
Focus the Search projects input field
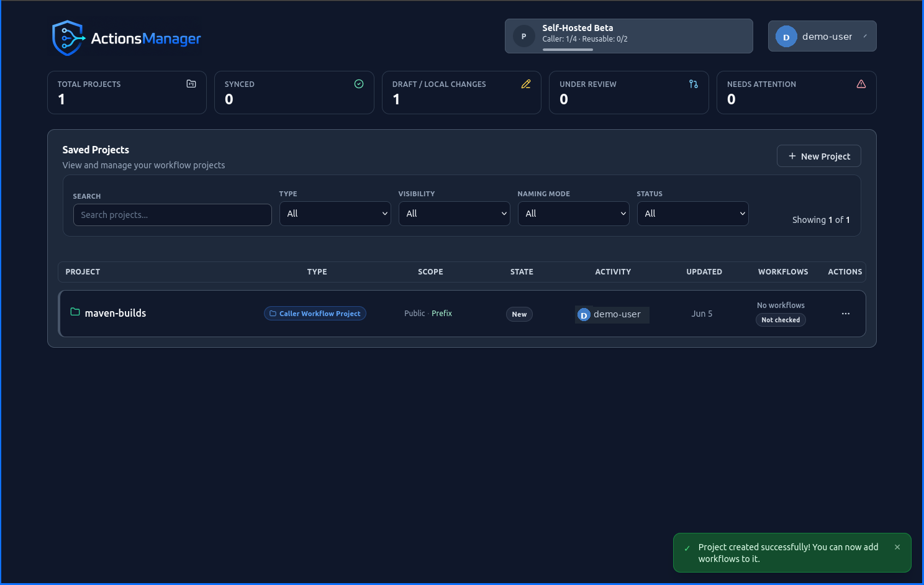[173, 215]
